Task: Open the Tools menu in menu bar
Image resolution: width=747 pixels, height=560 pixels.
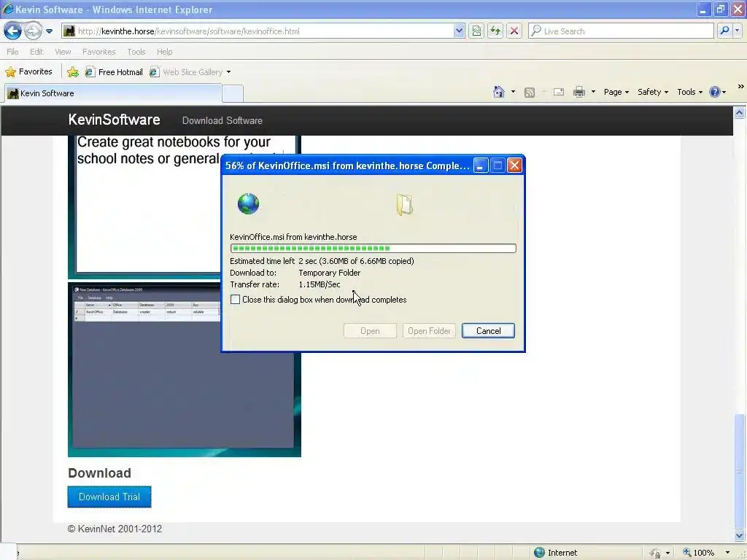Action: (136, 52)
